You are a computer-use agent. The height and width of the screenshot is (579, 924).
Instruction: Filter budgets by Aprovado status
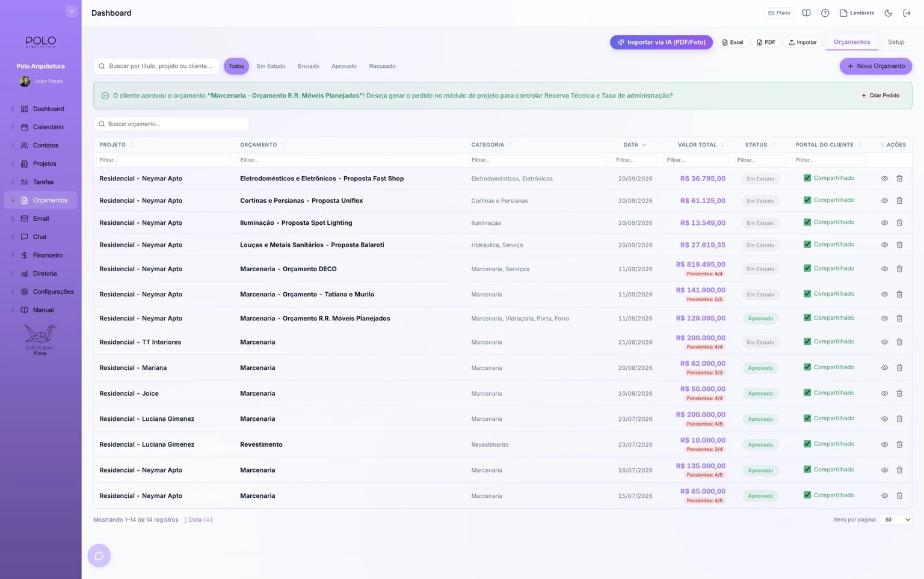tap(344, 66)
